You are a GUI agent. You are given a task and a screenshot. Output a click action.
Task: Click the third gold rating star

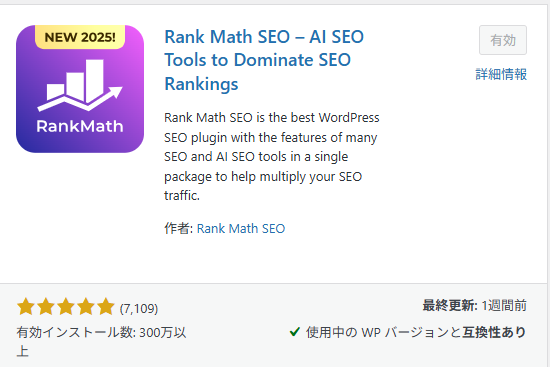pos(66,307)
